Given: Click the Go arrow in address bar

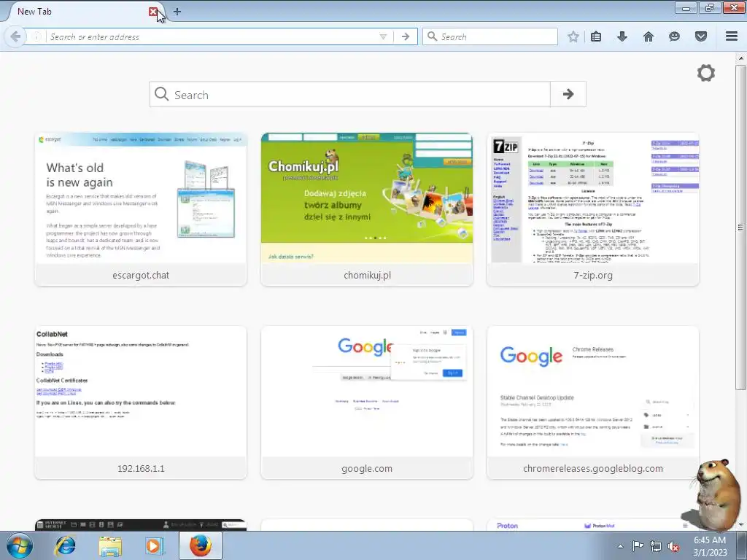Looking at the screenshot, I should 406,36.
